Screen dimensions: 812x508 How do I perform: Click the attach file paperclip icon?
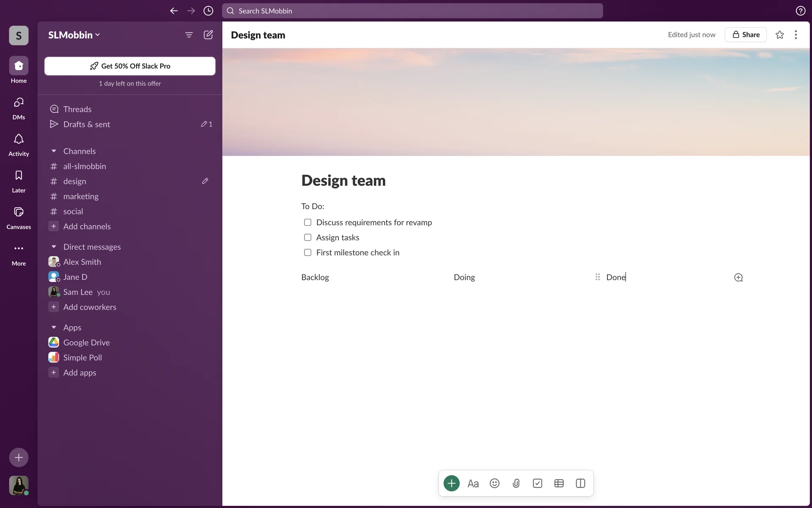516,483
